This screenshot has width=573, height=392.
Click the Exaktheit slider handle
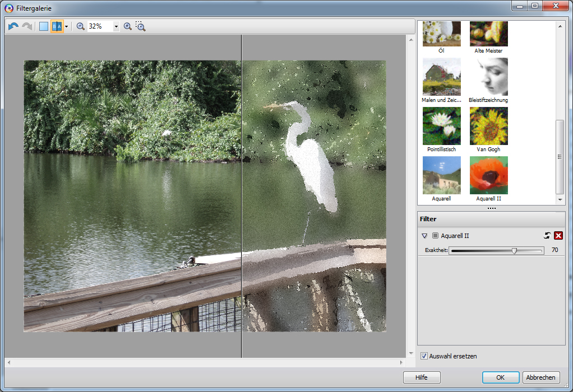(515, 251)
